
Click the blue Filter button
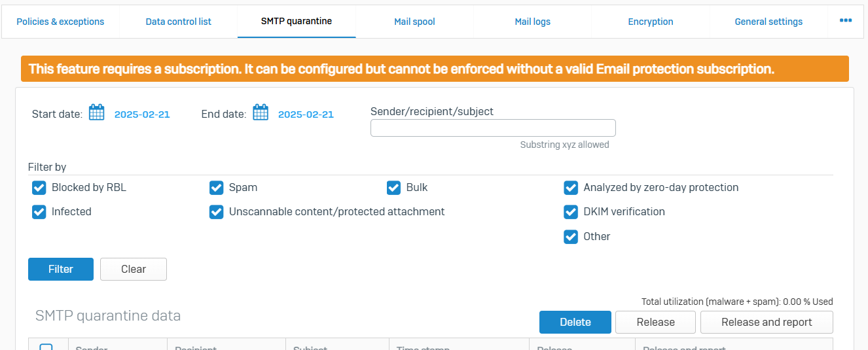[61, 269]
